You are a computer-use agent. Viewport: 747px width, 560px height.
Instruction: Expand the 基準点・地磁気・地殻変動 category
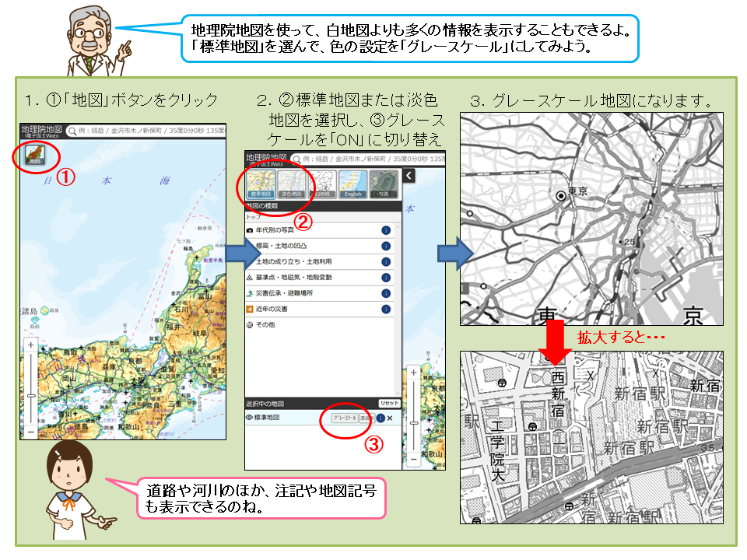[x=319, y=277]
